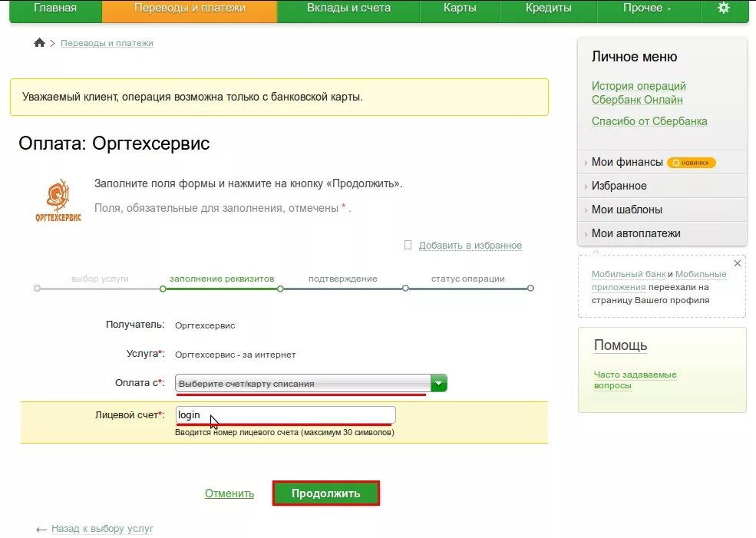
Task: Open settings gear in the top navigation
Action: (723, 8)
